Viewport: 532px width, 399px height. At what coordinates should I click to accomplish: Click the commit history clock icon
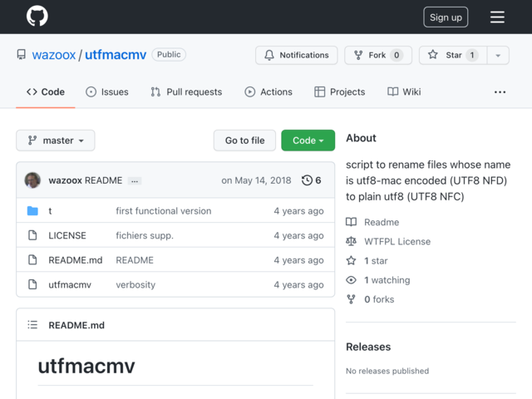pyautogui.click(x=307, y=180)
